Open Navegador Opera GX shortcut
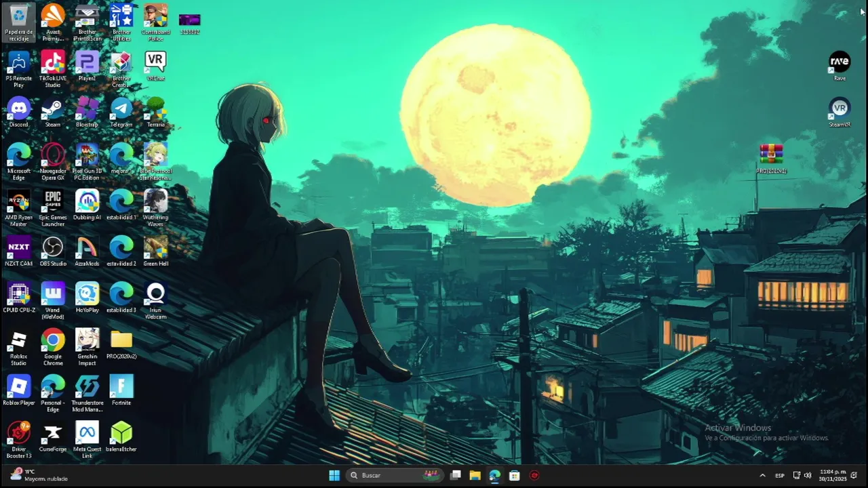The width and height of the screenshot is (868, 488). (53, 161)
